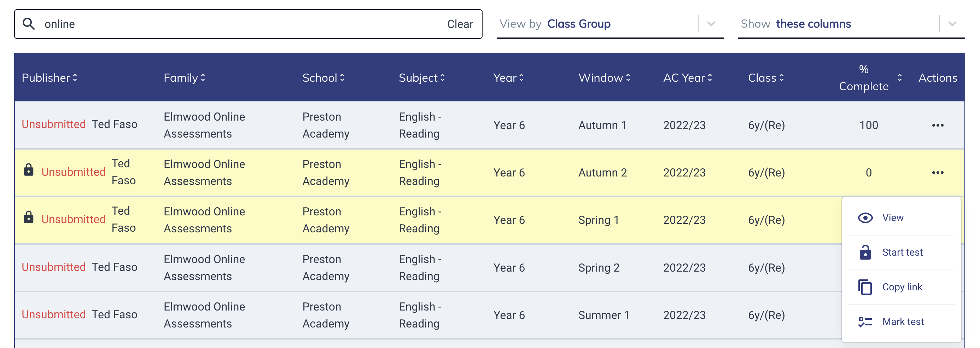This screenshot has width=980, height=348.
Task: Sort table by Class column
Action: tap(781, 78)
